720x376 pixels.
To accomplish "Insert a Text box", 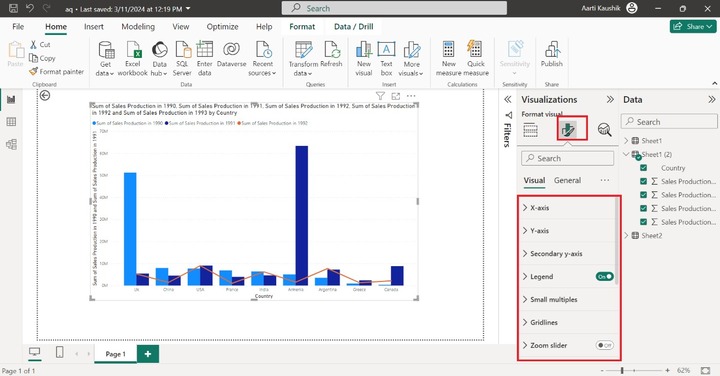I will pos(386,58).
